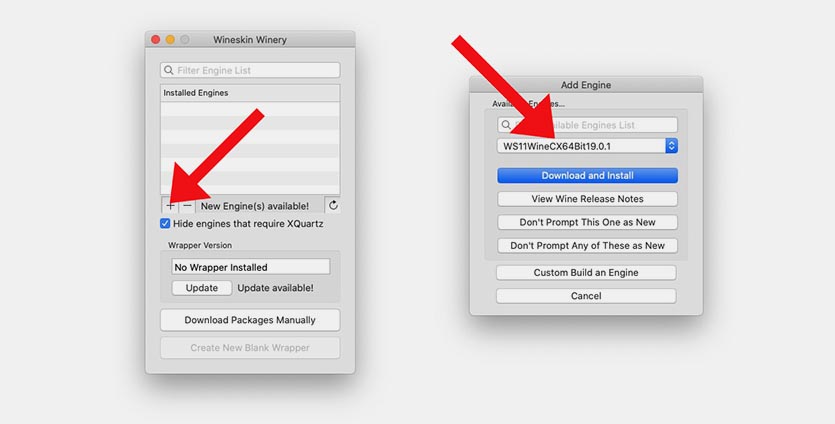Click the plus icon to add engine
Viewport: 835px width, 424px height.
pyautogui.click(x=169, y=205)
